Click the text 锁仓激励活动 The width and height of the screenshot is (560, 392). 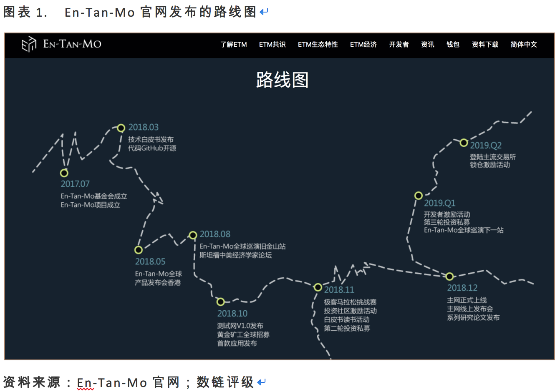(x=490, y=165)
